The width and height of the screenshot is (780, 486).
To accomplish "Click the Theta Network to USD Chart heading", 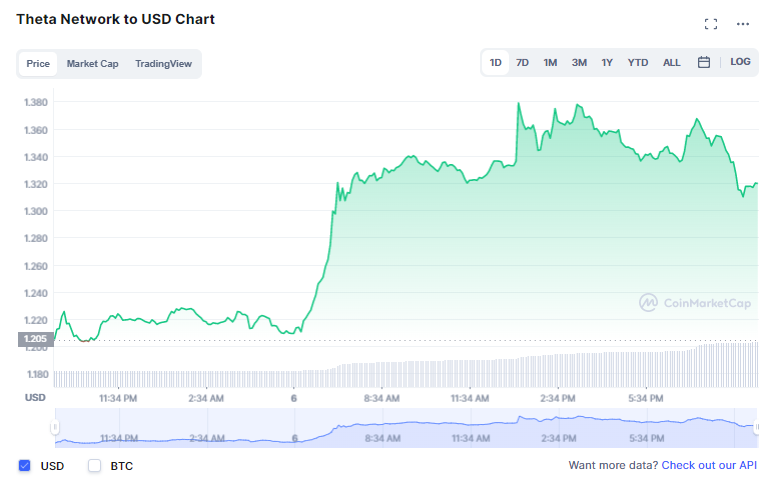I will point(115,19).
